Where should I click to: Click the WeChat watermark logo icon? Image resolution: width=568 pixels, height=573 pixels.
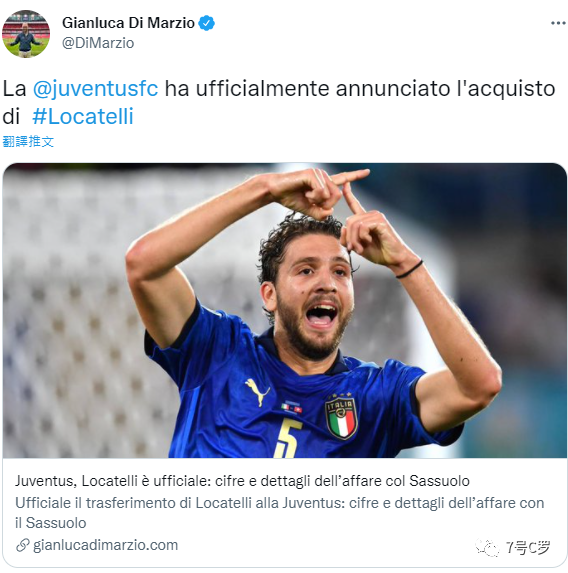(487, 548)
